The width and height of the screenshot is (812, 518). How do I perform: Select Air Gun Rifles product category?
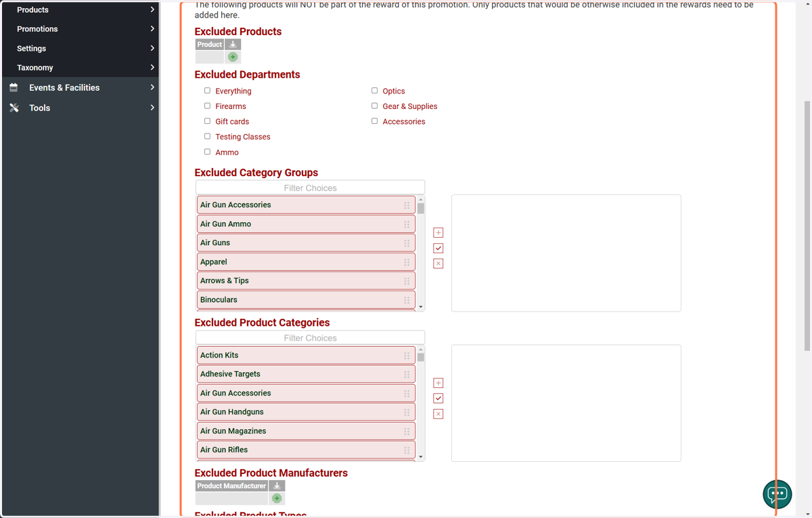point(306,450)
